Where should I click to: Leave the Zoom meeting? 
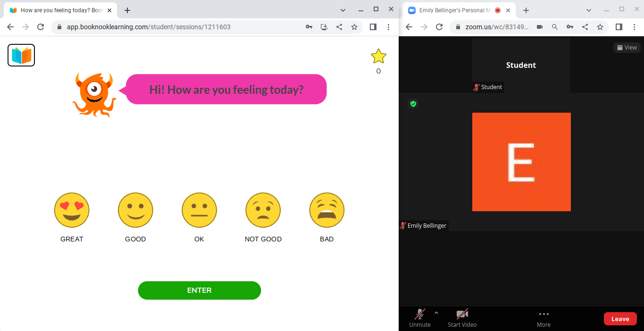click(620, 319)
